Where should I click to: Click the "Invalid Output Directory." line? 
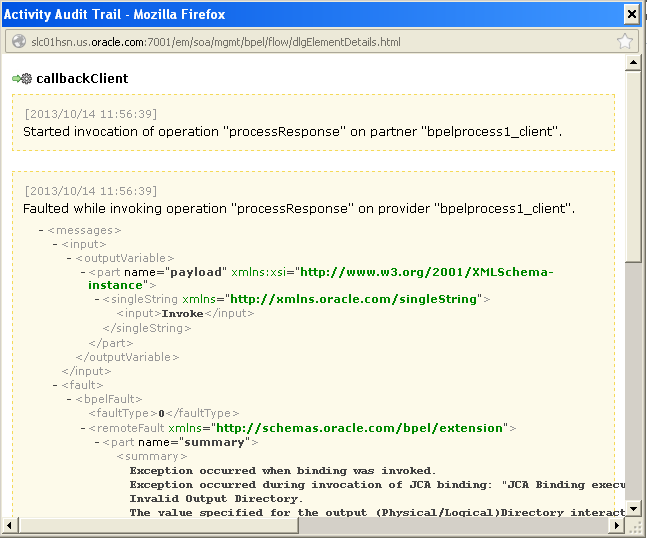[x=216, y=499]
